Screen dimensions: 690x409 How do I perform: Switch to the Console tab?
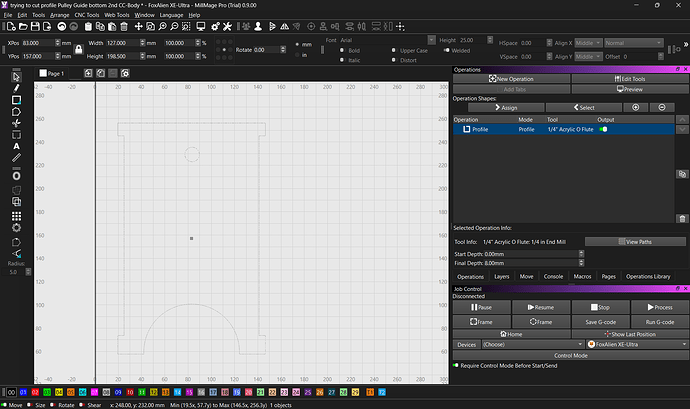(x=553, y=276)
